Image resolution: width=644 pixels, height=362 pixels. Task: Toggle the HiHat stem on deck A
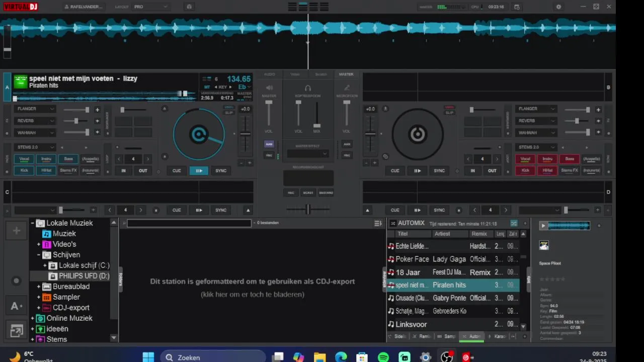coord(46,170)
